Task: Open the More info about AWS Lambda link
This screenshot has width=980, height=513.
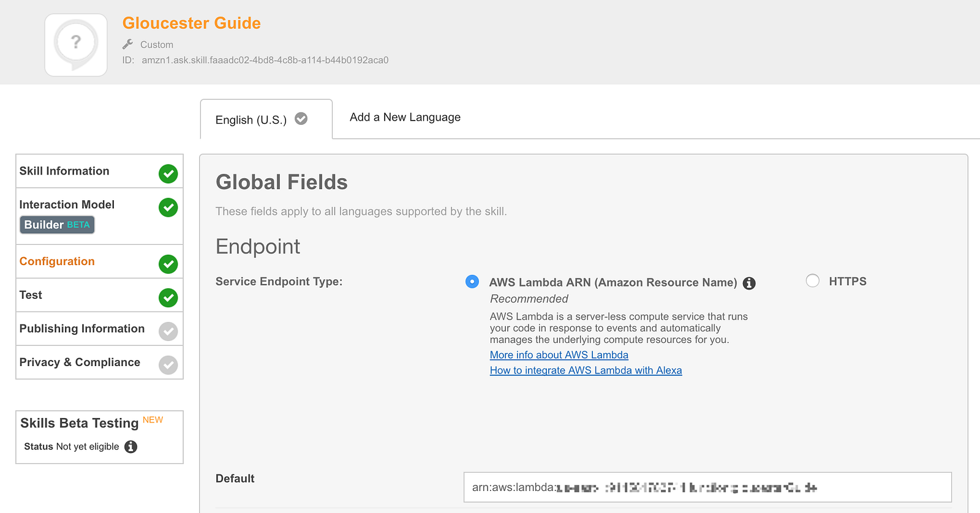Action: click(x=559, y=355)
